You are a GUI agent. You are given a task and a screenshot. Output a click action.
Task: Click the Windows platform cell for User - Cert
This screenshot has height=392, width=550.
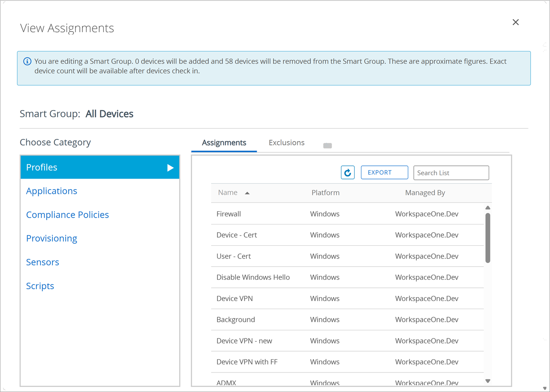[x=325, y=256]
